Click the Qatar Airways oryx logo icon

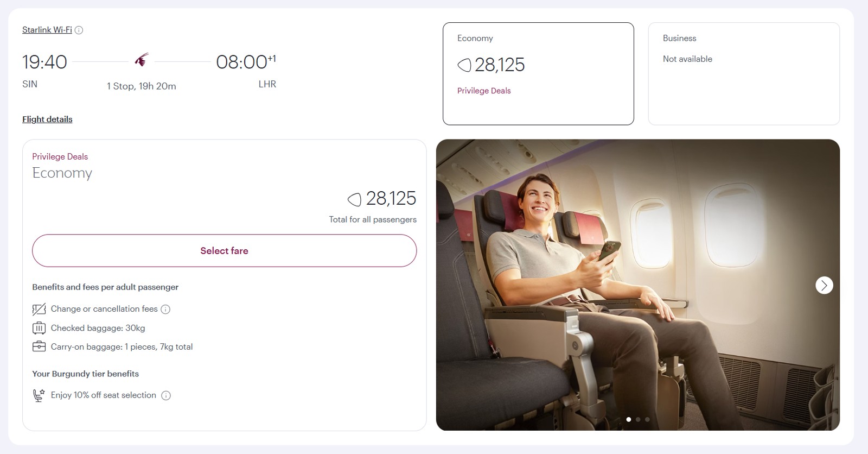(142, 60)
